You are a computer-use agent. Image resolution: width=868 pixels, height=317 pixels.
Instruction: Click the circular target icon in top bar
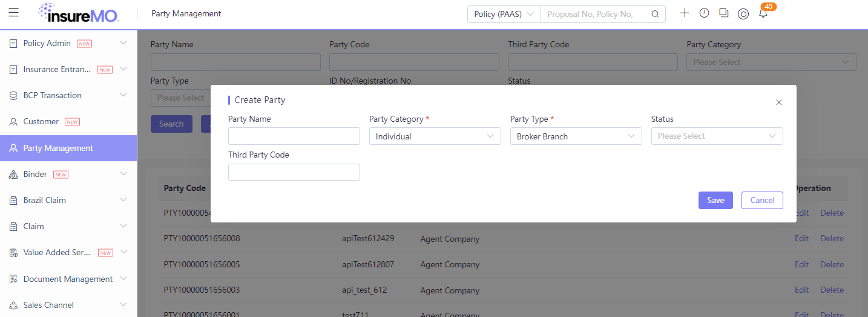743,14
